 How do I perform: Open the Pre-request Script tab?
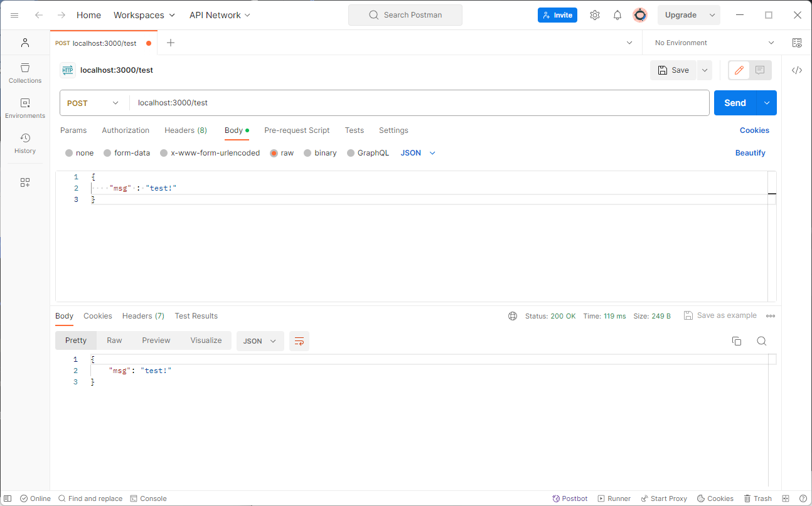pyautogui.click(x=297, y=130)
